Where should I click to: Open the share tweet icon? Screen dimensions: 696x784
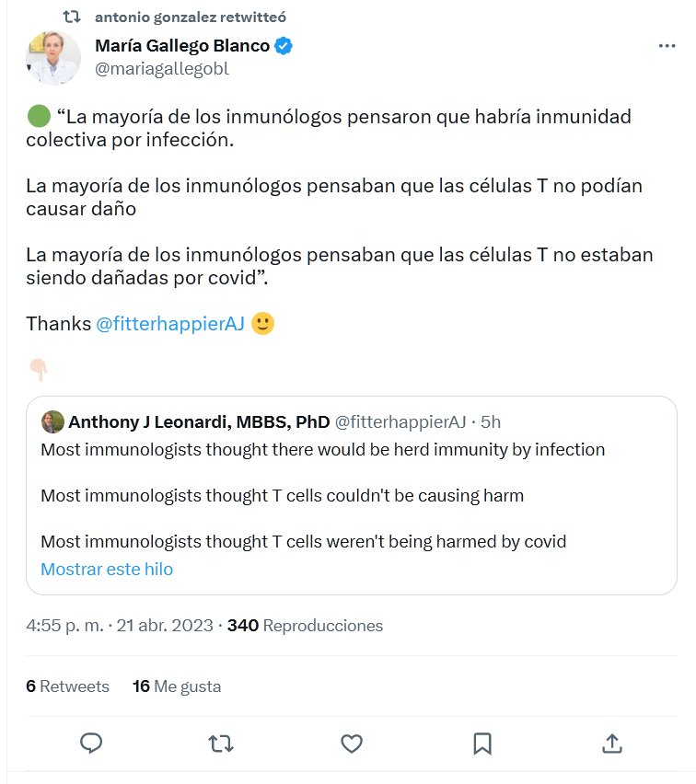coord(612,743)
